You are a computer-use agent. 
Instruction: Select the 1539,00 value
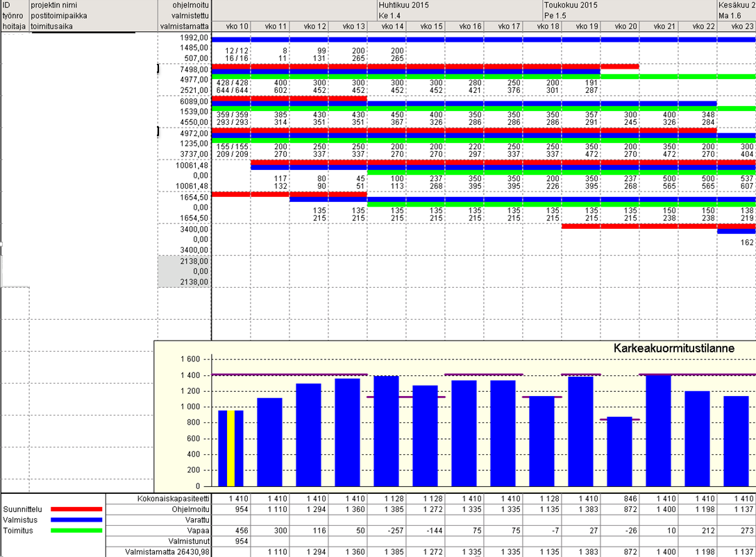(x=194, y=112)
